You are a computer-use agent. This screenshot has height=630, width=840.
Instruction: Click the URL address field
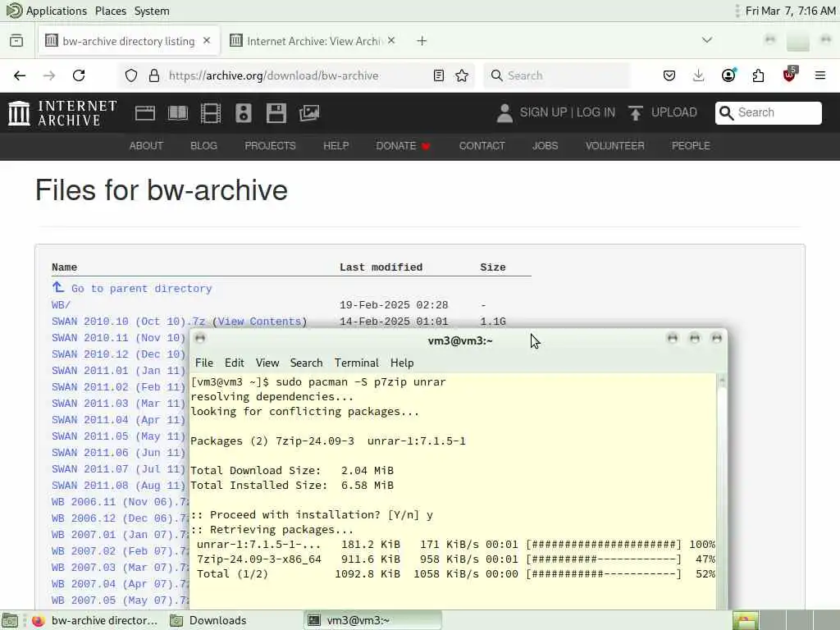pyautogui.click(x=294, y=75)
